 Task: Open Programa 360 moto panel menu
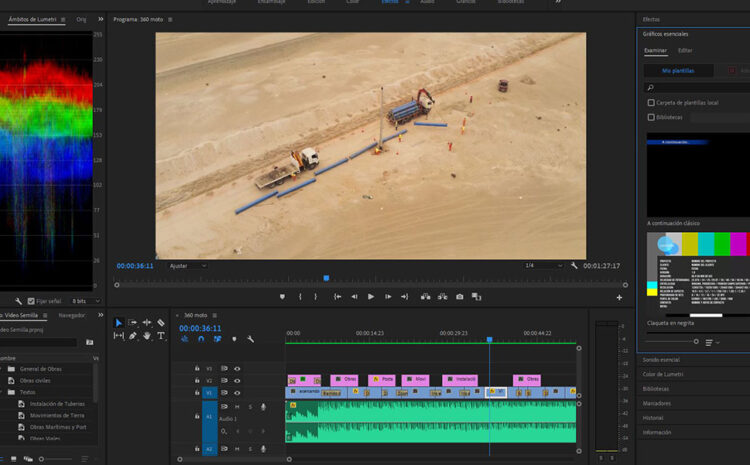click(170, 20)
